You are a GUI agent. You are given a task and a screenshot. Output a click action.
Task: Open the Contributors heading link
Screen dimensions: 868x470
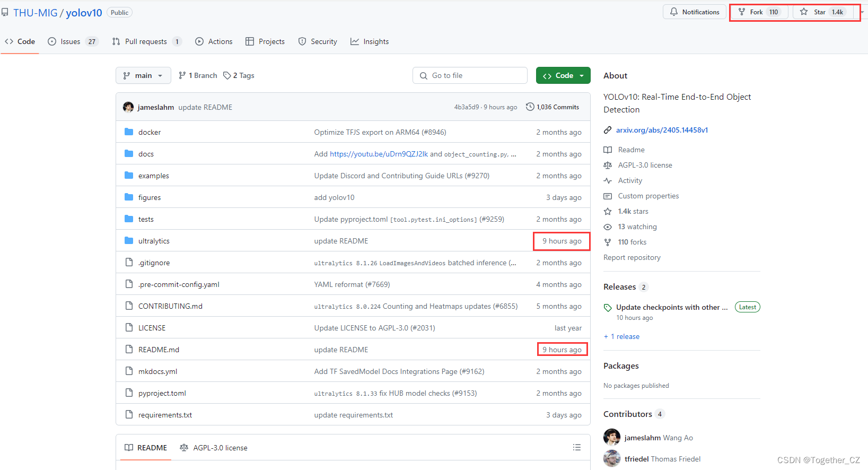point(628,414)
